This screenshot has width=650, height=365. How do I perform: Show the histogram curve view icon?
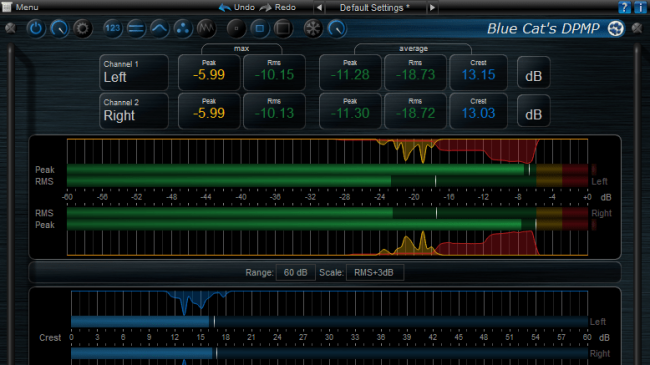coord(160,29)
